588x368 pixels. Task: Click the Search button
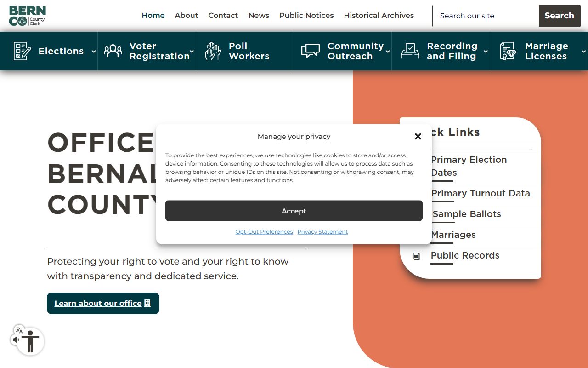click(x=560, y=16)
